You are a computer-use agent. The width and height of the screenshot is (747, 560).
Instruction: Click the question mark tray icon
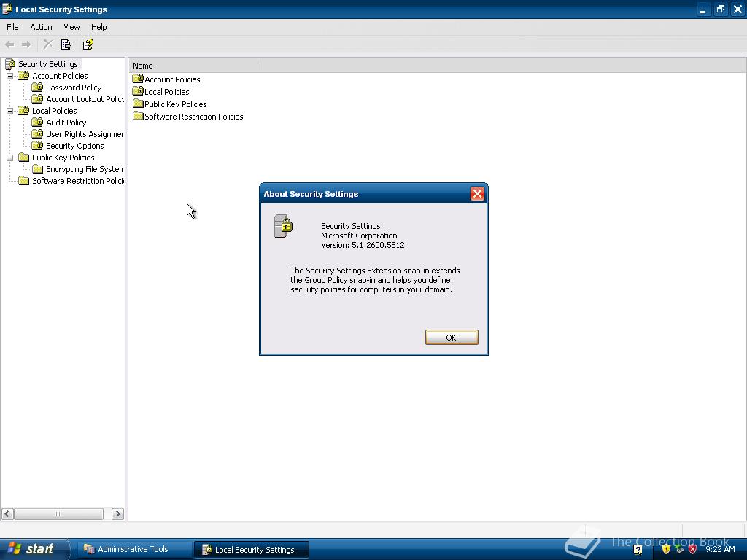tap(638, 550)
